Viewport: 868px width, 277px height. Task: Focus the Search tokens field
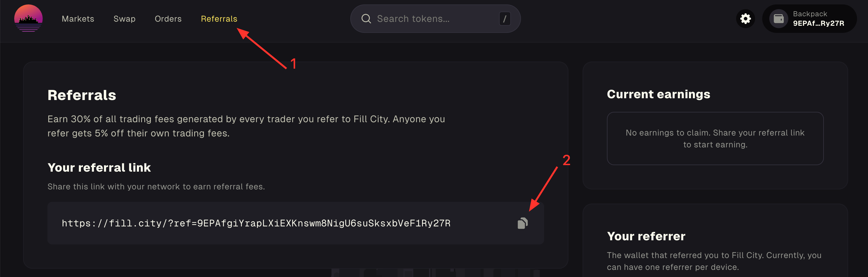(x=435, y=19)
